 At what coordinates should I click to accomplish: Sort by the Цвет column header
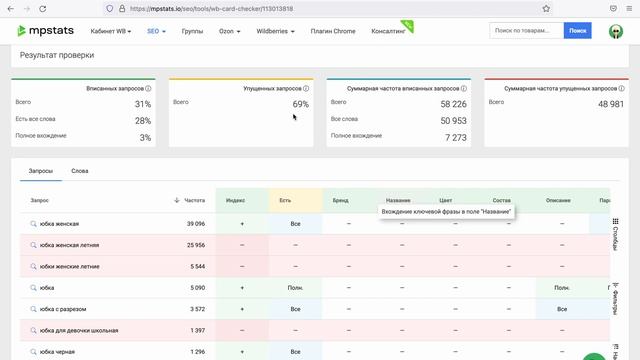tap(445, 200)
